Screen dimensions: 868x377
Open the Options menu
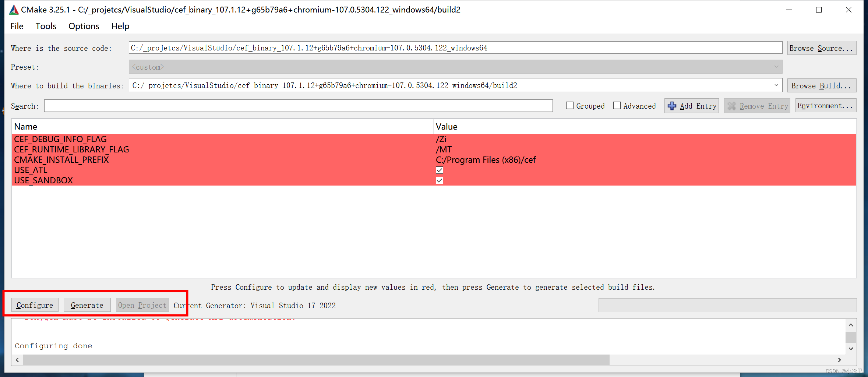(84, 26)
